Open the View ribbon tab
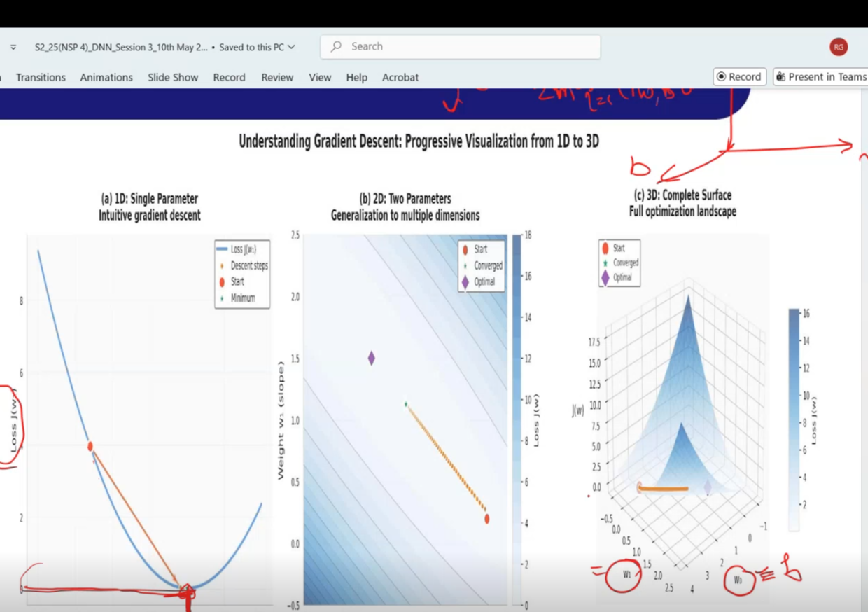 (320, 77)
